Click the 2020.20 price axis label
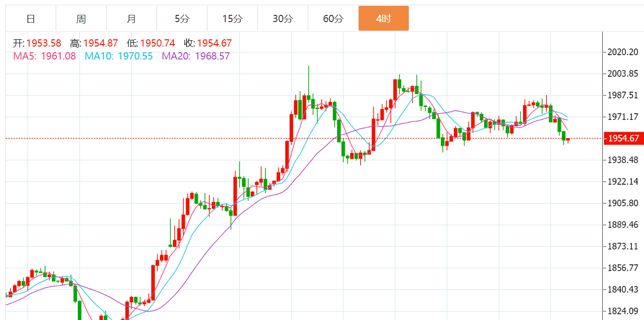This screenshot has width=644, height=320. [623, 52]
